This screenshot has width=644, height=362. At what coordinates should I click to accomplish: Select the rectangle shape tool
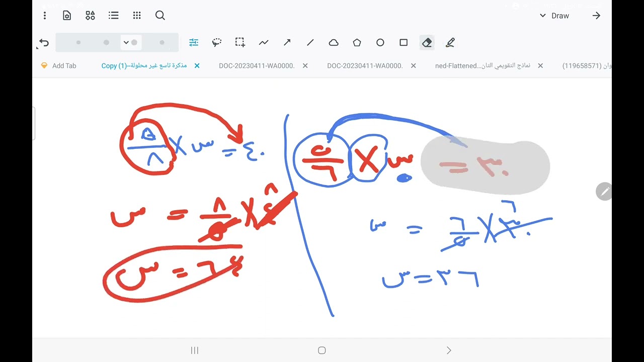click(404, 43)
